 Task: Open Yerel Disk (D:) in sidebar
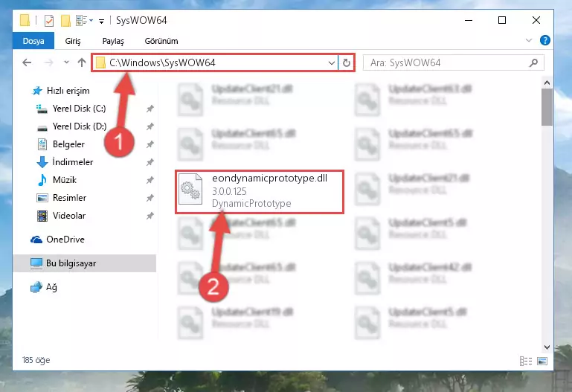[80, 126]
